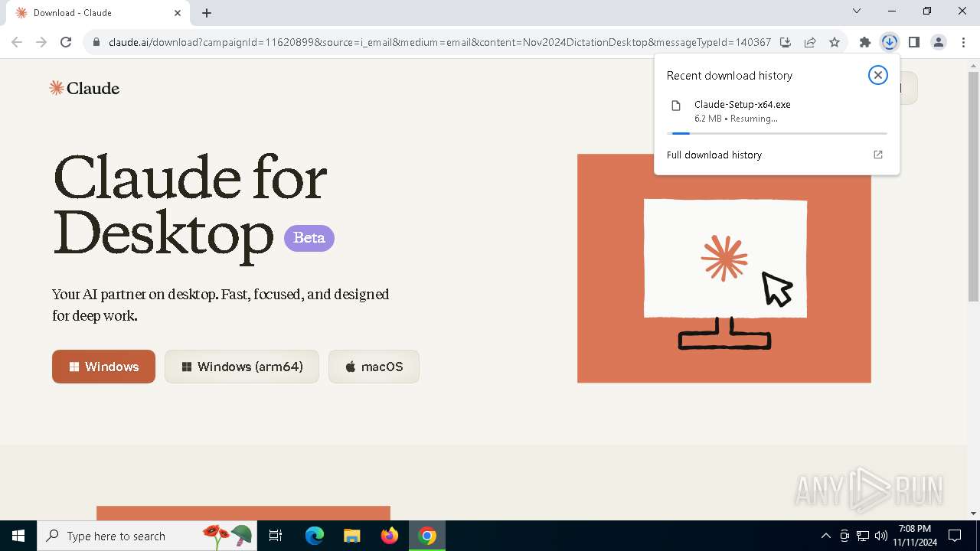
Task: Open File Explorer from taskbar
Action: point(352,536)
